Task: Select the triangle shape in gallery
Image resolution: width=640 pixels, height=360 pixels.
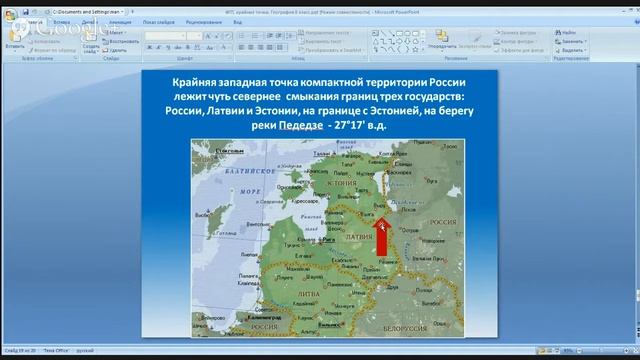Action: click(x=376, y=42)
